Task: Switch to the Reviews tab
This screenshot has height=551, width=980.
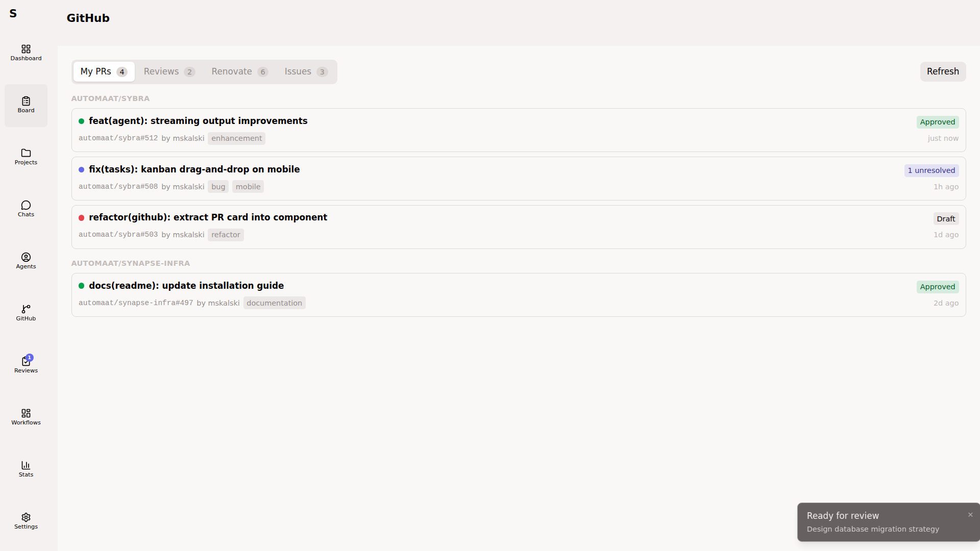Action: (169, 71)
